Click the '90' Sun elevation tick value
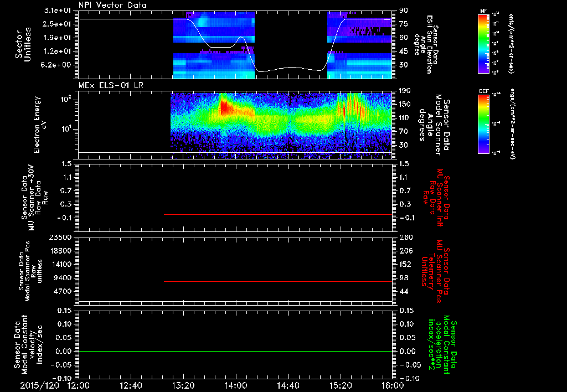 404,11
